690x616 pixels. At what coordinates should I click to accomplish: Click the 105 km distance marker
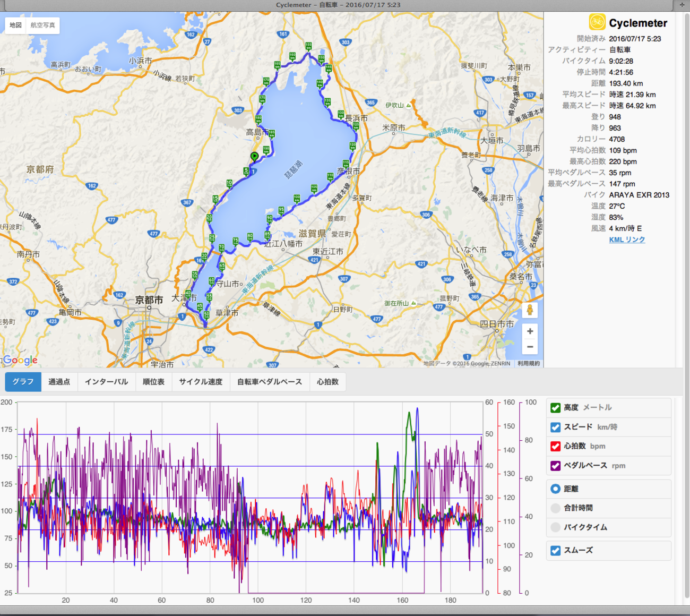click(314, 189)
